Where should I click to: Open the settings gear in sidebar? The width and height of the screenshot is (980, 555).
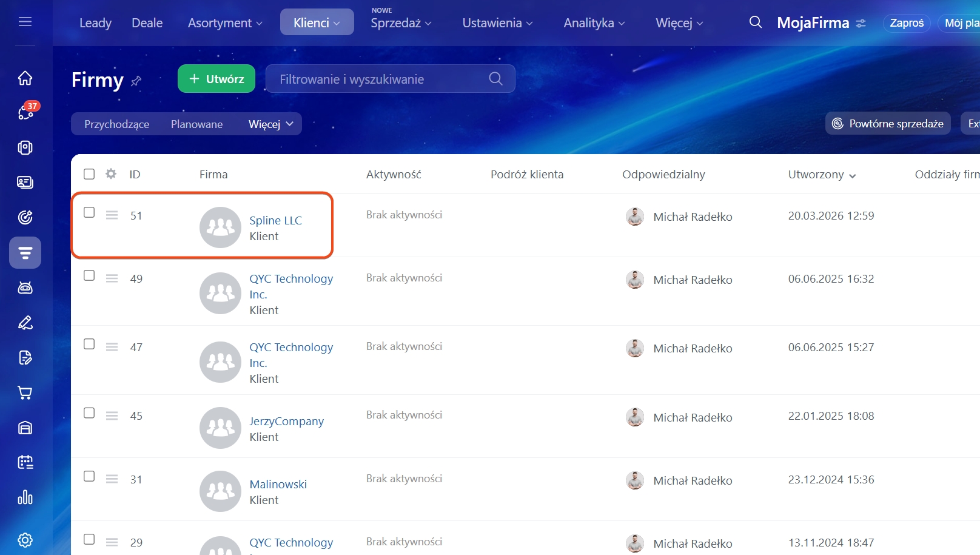pos(25,540)
